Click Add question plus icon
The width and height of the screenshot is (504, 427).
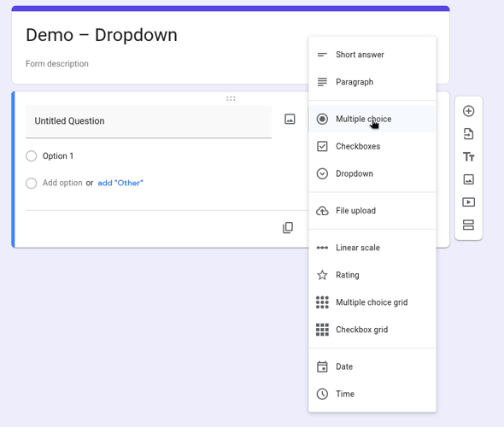(x=468, y=111)
